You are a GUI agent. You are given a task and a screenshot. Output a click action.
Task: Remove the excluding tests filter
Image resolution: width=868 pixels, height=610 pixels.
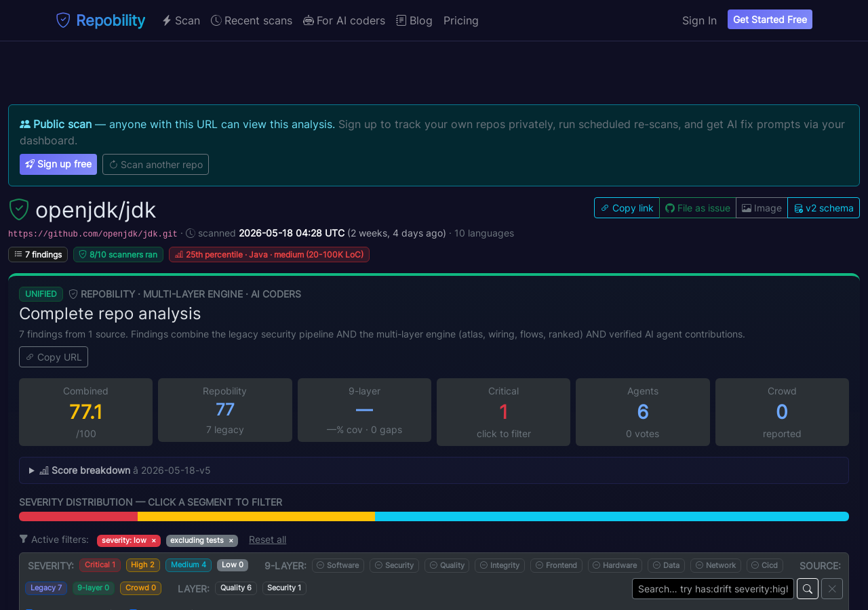click(231, 541)
